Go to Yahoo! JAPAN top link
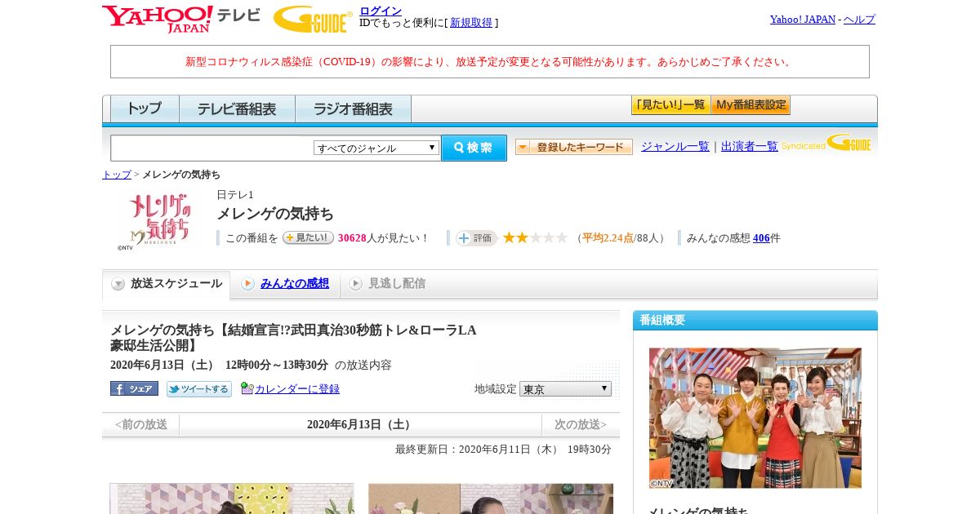This screenshot has height=514, width=980. click(802, 19)
